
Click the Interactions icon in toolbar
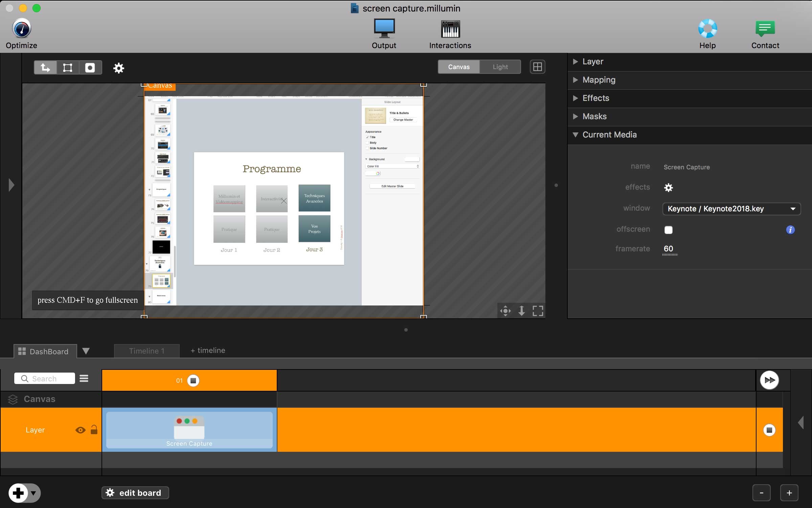pyautogui.click(x=451, y=33)
